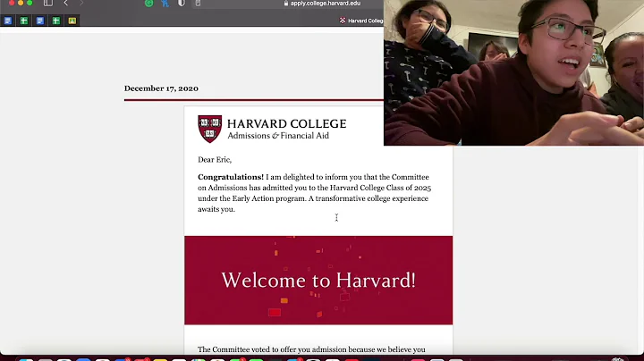Click the Harvard shield crest logo
The width and height of the screenshot is (644, 361).
point(210,129)
